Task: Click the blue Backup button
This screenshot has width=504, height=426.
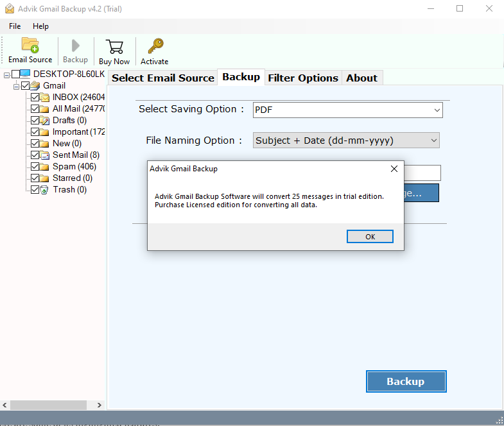Action: pyautogui.click(x=406, y=381)
